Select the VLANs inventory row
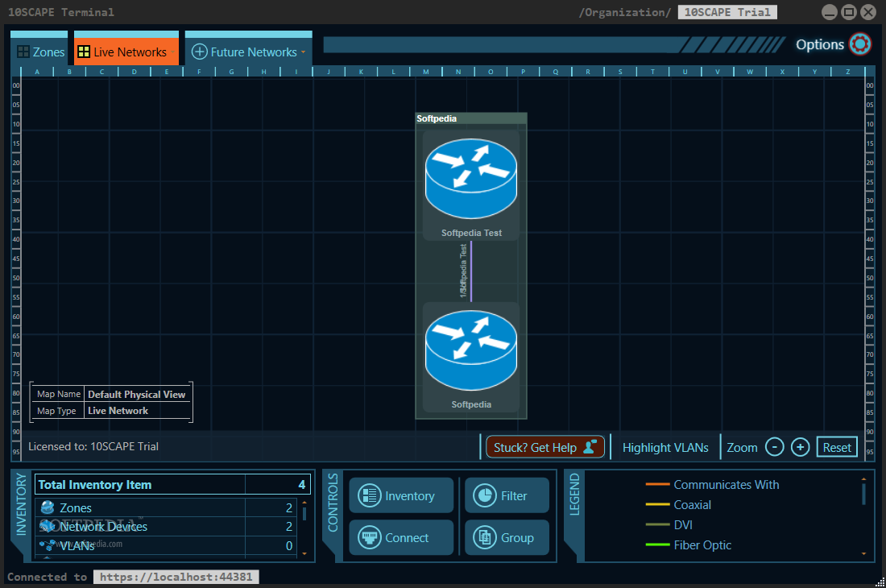This screenshot has width=886, height=588. 166,545
